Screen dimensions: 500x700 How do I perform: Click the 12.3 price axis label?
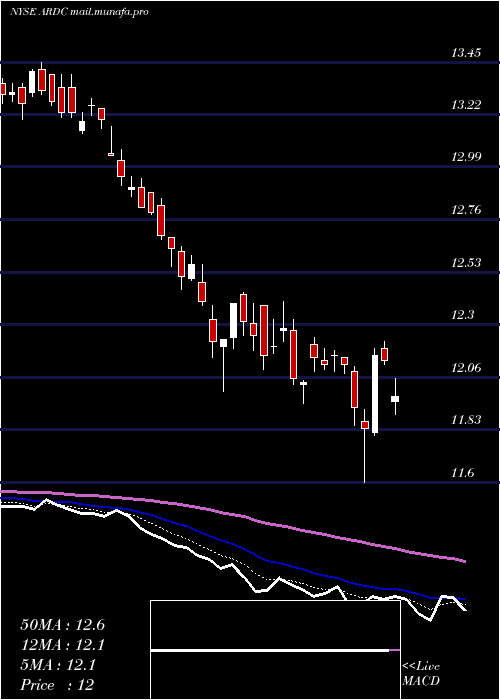[462, 315]
